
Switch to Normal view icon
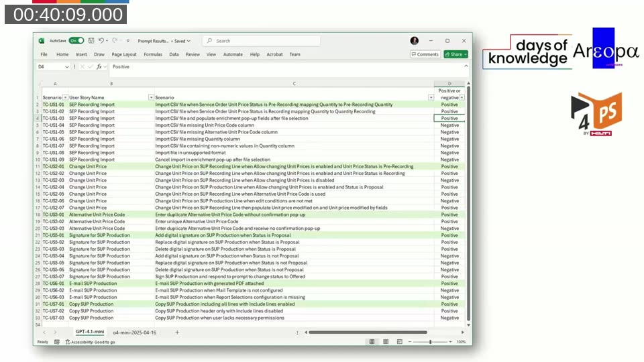click(372, 341)
